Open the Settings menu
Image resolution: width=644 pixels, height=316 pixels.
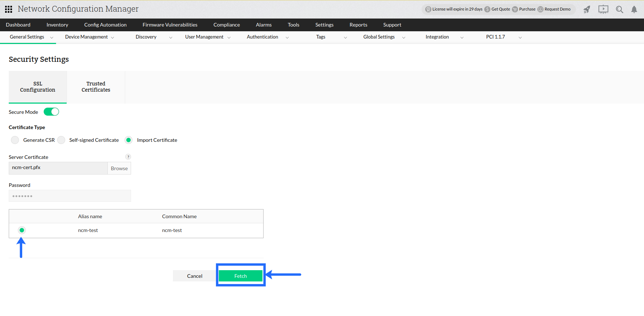point(324,25)
